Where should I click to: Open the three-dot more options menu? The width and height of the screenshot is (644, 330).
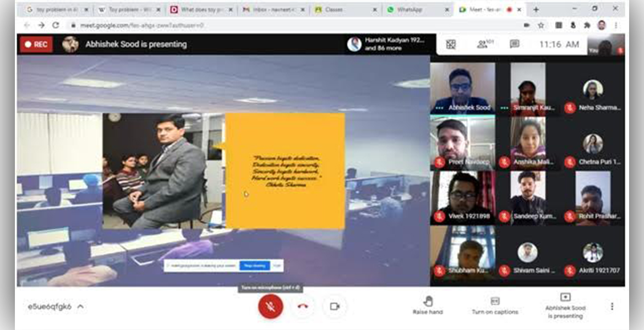(x=612, y=306)
